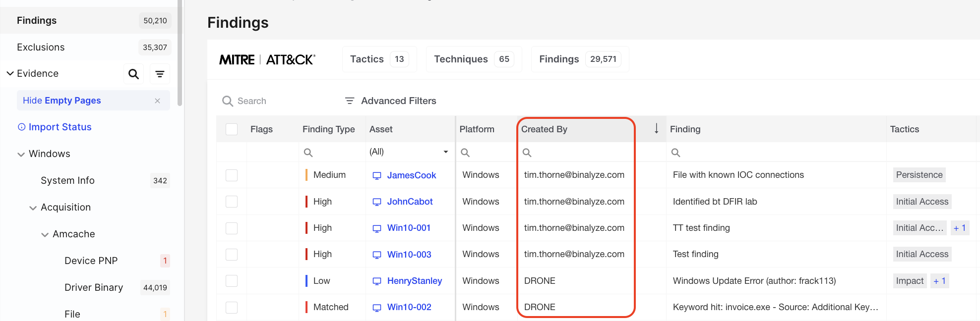Open the Techniques tab
980x321 pixels.
point(473,59)
